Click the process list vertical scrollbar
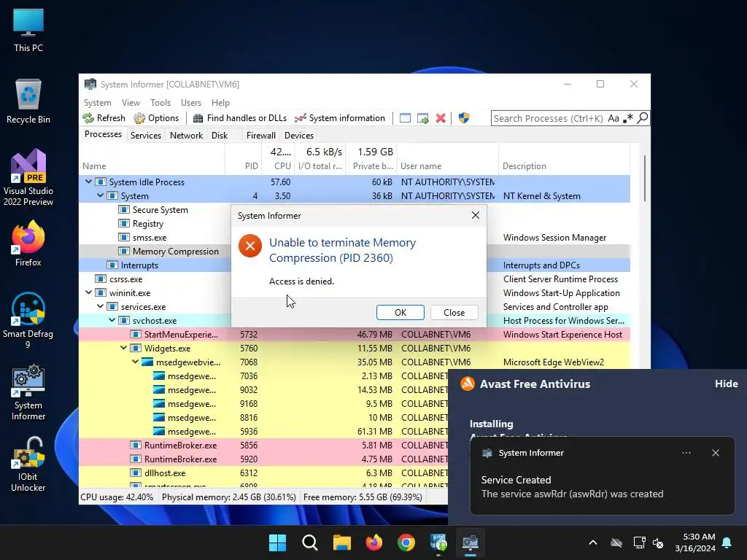Screen dimensions: 747x560 (645, 178)
